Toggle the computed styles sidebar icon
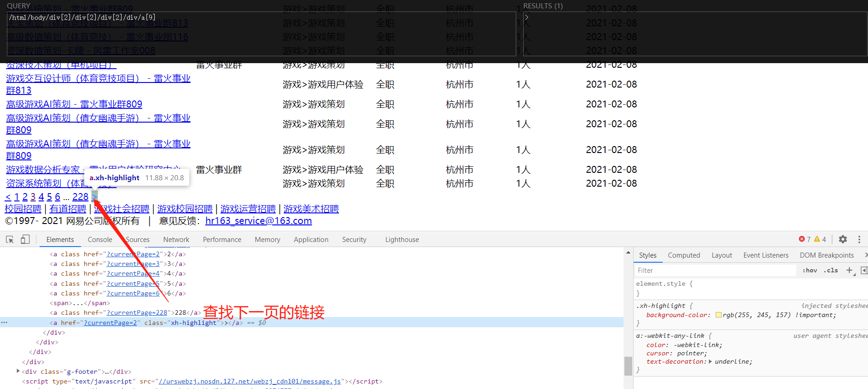The height and width of the screenshot is (389, 868). tap(864, 271)
